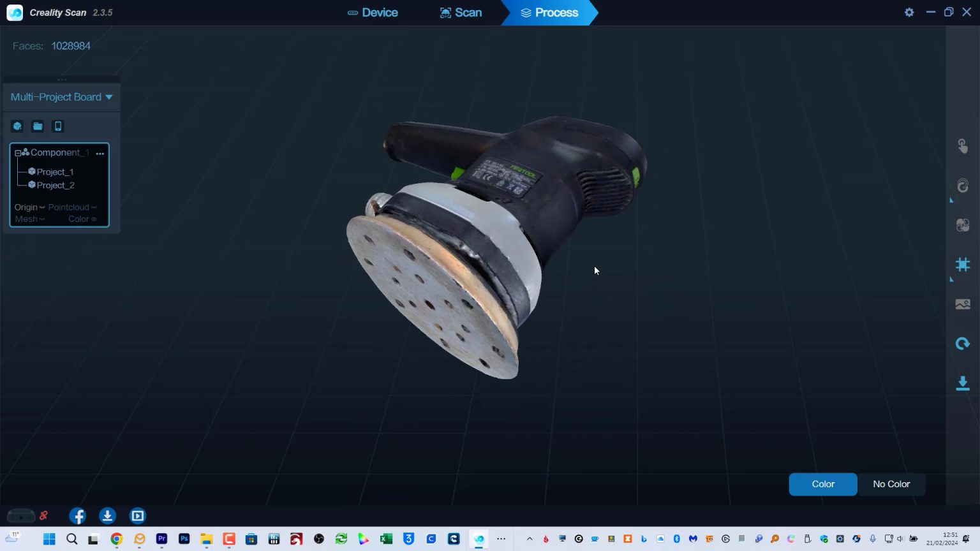Open the Component_1 more options menu
Screen dimensions: 980x551
tap(100, 153)
